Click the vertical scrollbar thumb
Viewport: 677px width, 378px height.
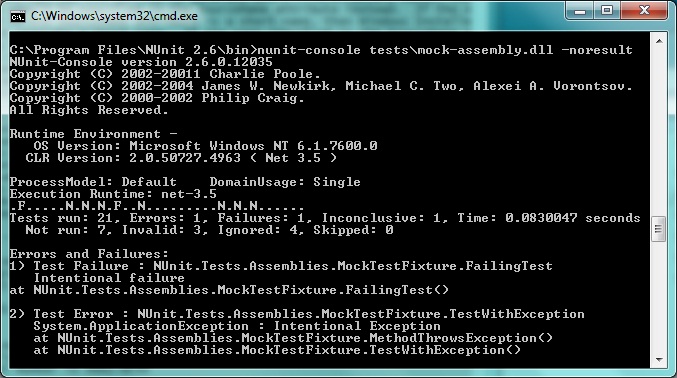[659, 229]
